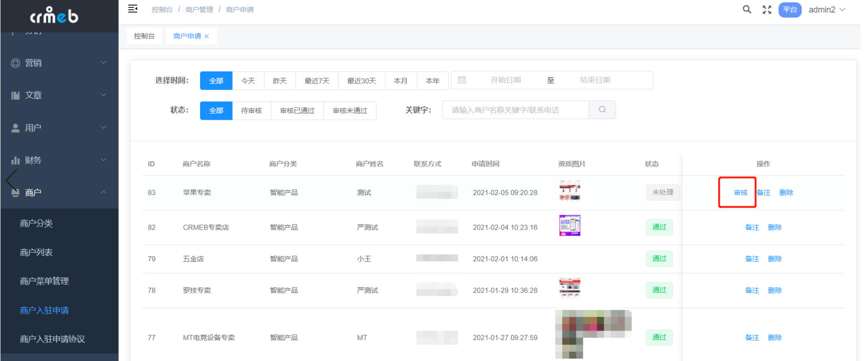Focus the merchant keyword search box
This screenshot has height=361, width=868.
(x=516, y=110)
